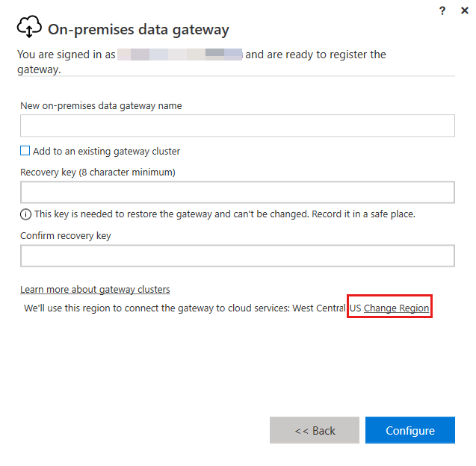Focus the new gateway name input field
This screenshot has width=476, height=466.
tap(237, 125)
